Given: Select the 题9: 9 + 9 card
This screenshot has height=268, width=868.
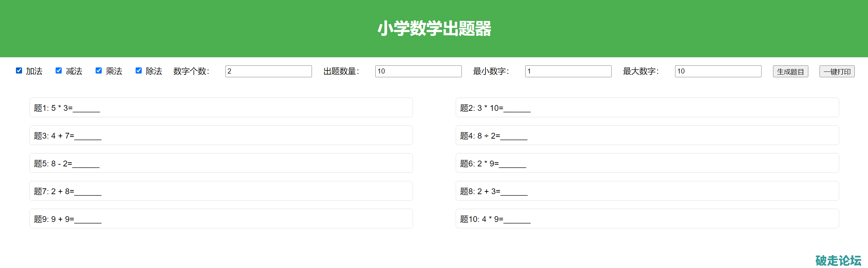Looking at the screenshot, I should (x=221, y=219).
